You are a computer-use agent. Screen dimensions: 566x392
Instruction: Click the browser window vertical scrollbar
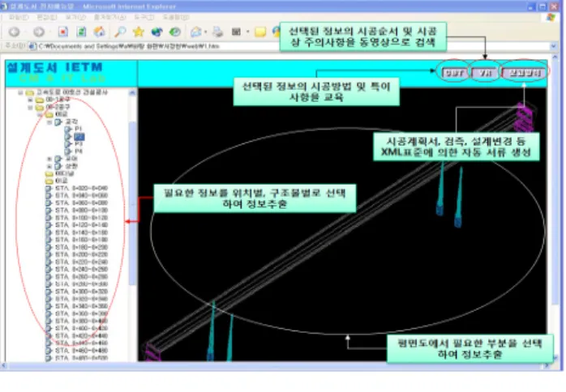click(555, 206)
